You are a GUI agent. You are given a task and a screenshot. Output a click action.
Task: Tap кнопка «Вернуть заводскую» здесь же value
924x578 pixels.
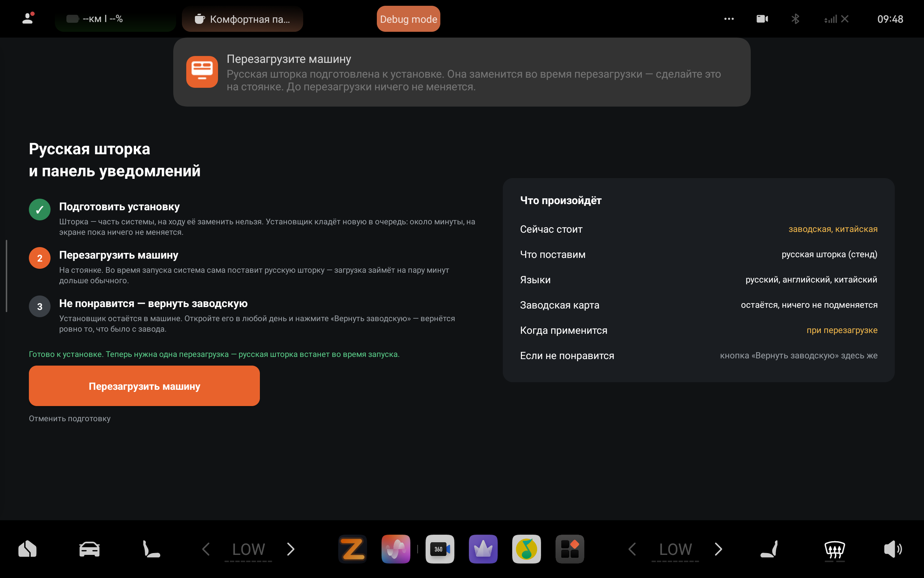(x=799, y=355)
